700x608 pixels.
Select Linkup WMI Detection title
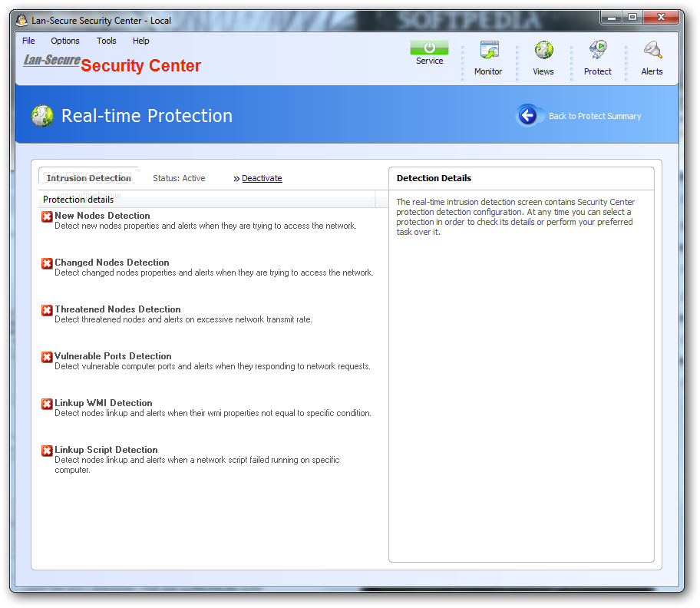[104, 403]
